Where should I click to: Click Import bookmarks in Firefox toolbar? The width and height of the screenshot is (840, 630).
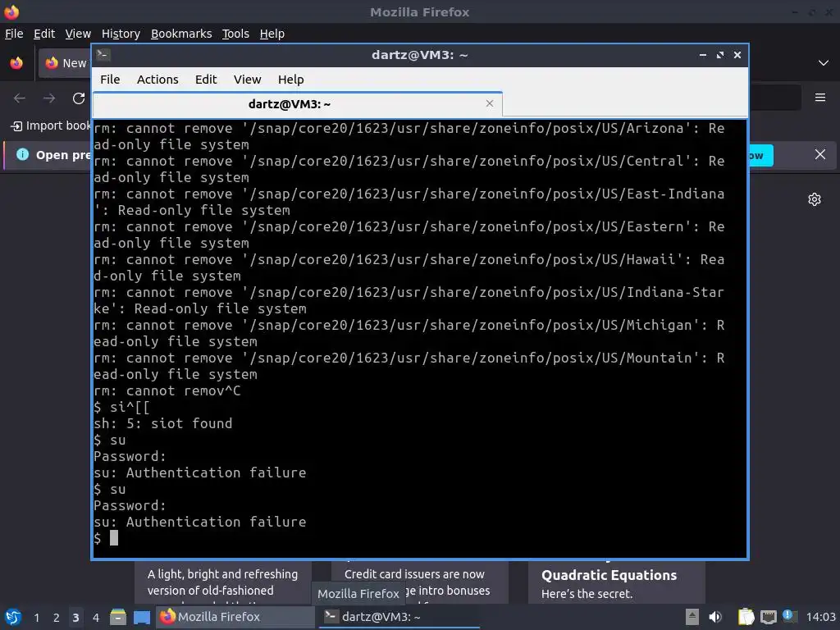click(x=51, y=126)
